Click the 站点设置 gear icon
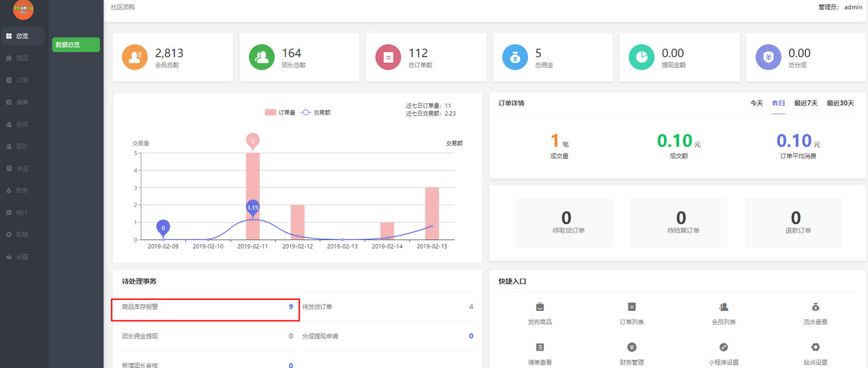 [x=815, y=348]
